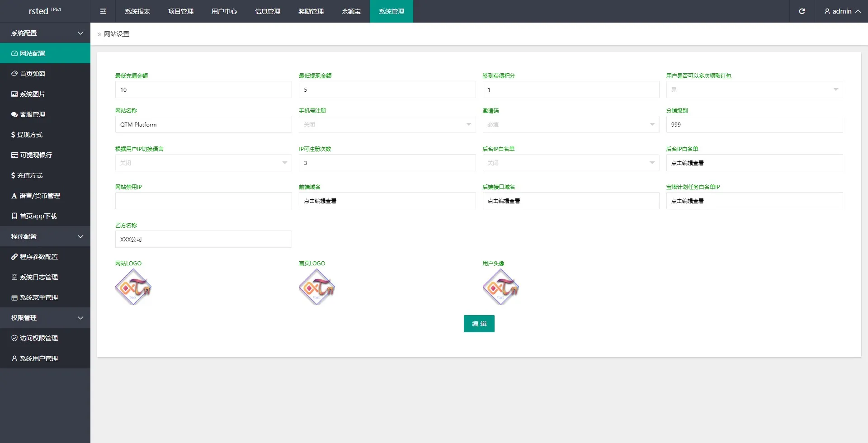Viewport: 868px width, 443px height.
Task: Open 首页app下载 sidebar entry
Action: (x=38, y=216)
